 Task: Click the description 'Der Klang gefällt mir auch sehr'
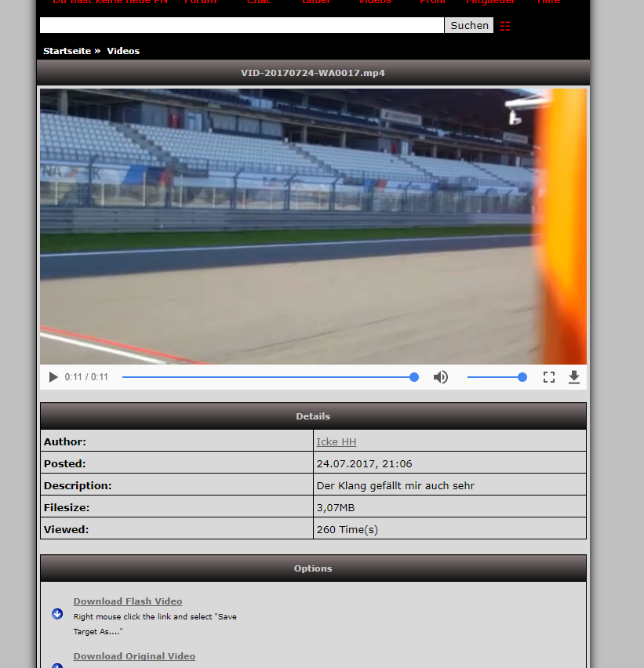click(395, 485)
